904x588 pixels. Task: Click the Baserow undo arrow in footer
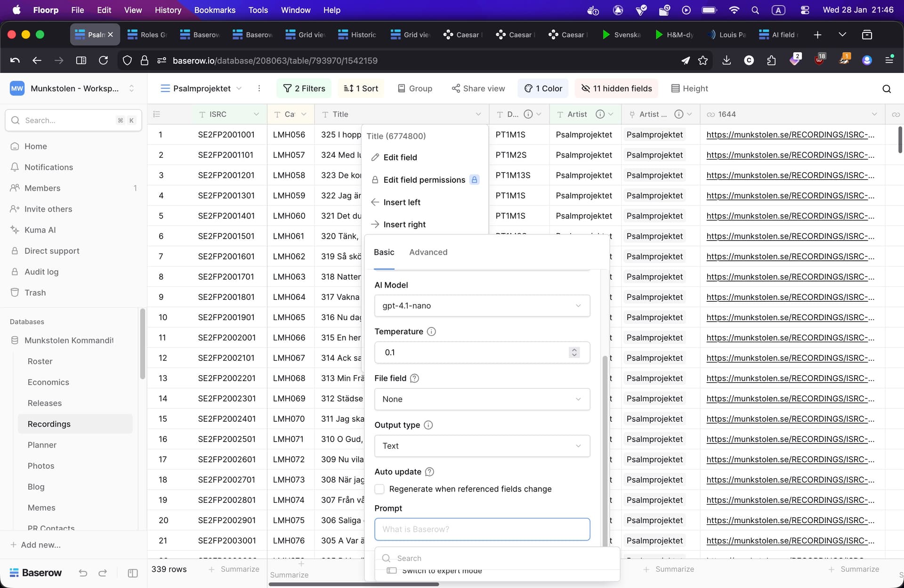point(83,573)
